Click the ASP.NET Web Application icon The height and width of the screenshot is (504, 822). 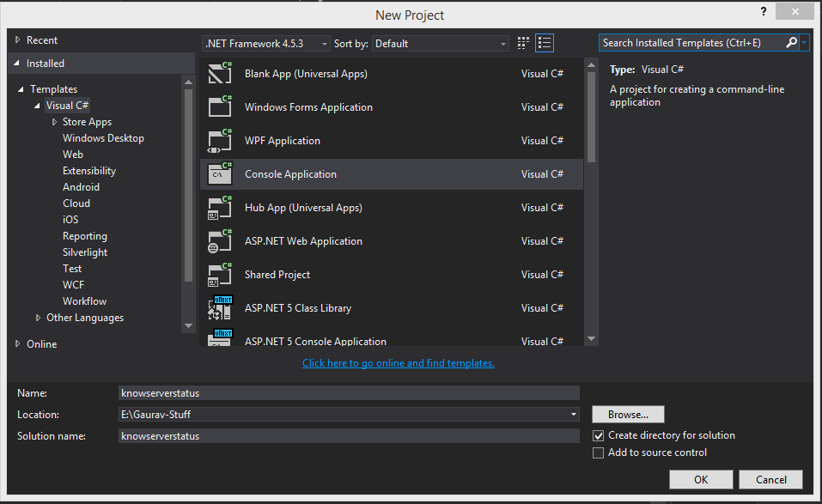tap(220, 242)
